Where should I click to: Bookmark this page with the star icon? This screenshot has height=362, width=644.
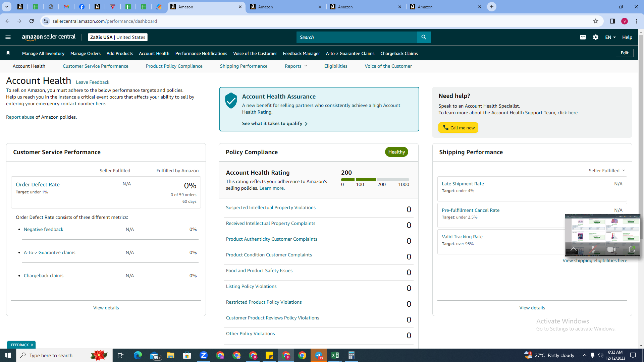point(596,21)
